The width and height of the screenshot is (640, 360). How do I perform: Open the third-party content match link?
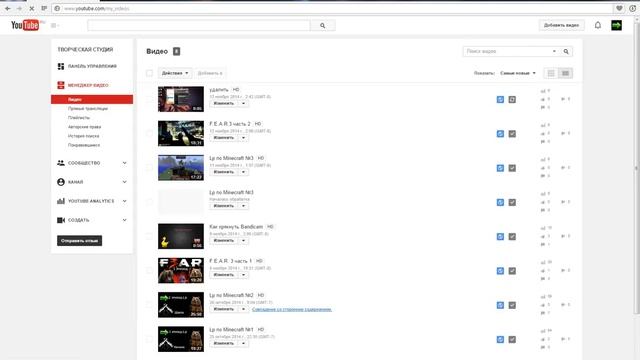click(292, 309)
